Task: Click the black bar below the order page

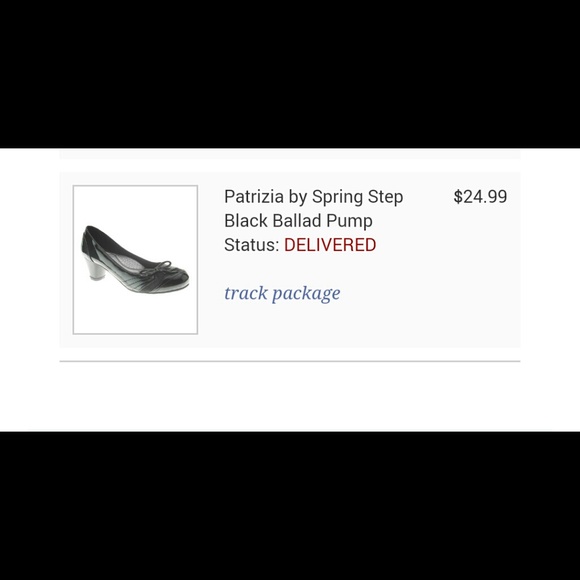Action: 290,506
